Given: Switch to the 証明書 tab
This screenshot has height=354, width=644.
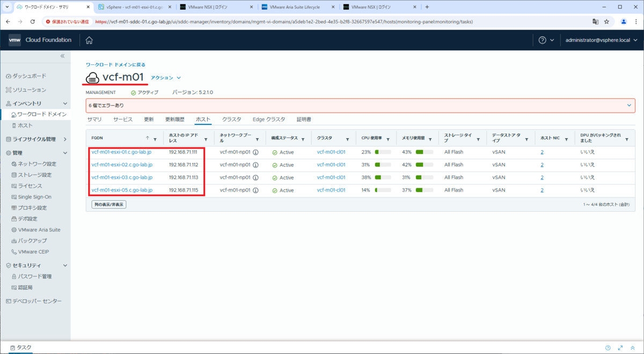Looking at the screenshot, I should pyautogui.click(x=304, y=119).
